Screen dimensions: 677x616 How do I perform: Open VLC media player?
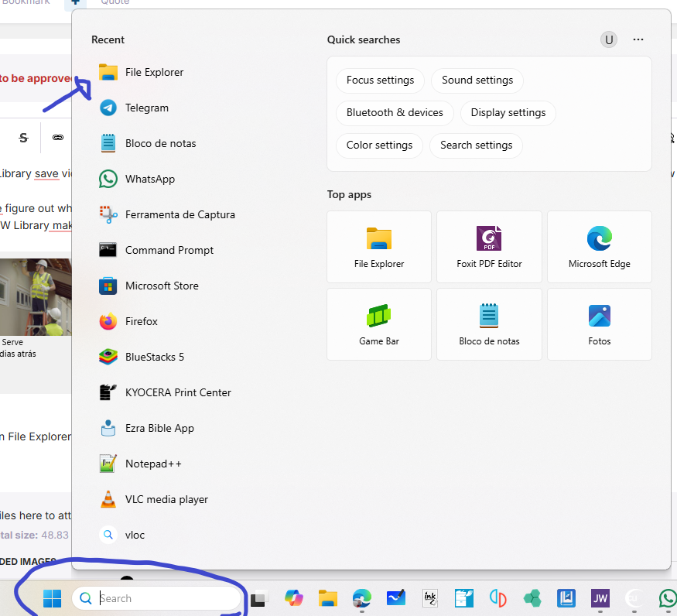pos(166,499)
